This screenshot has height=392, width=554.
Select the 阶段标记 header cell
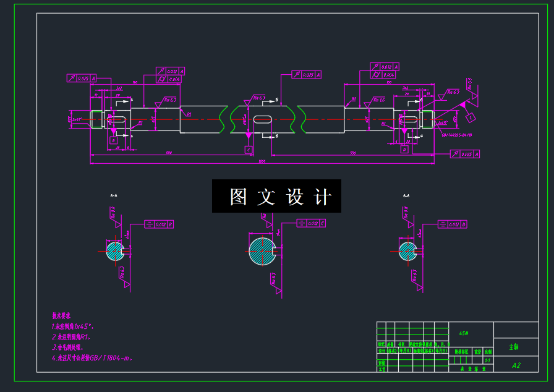point(461,352)
